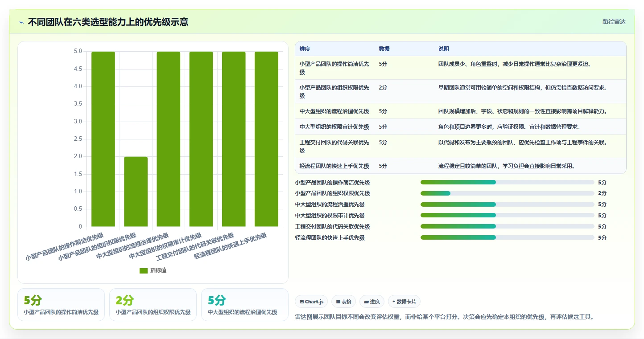Click the 路径雷达 tag in the header

(614, 21)
